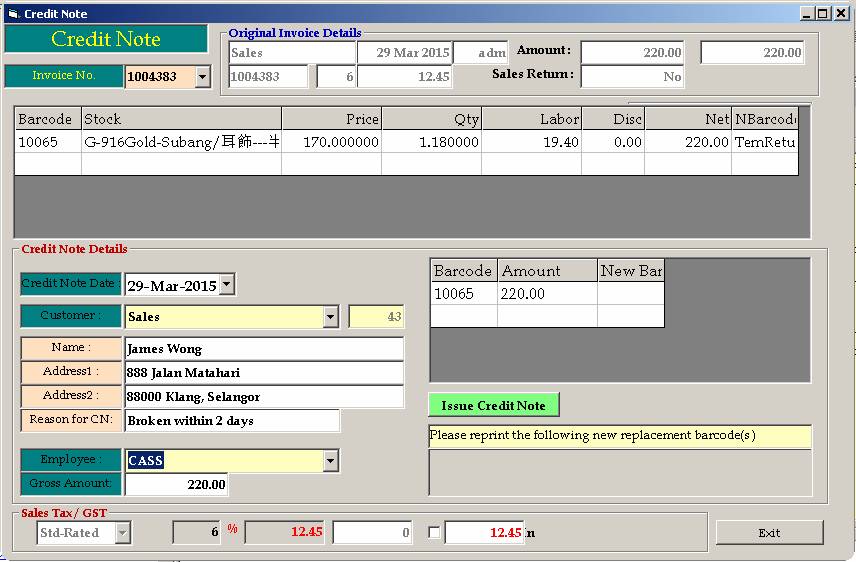The height and width of the screenshot is (562, 856).
Task: Minimize the Credit Note window
Action: coord(807,14)
